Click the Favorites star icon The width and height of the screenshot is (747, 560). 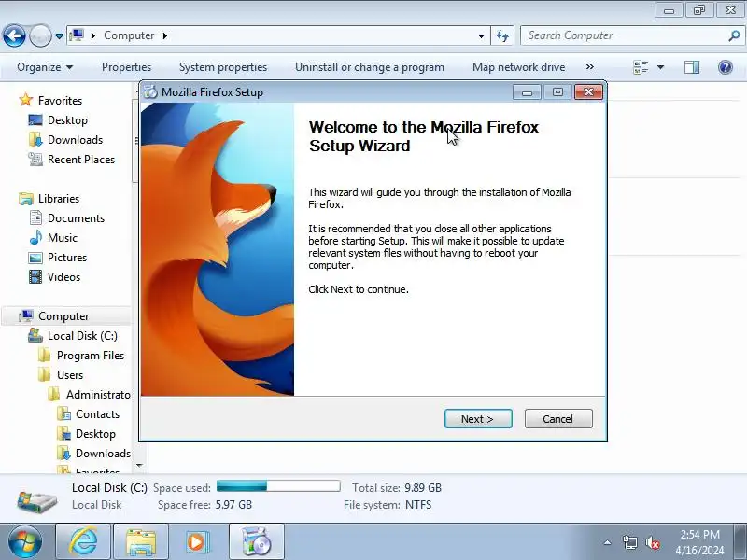(26, 100)
